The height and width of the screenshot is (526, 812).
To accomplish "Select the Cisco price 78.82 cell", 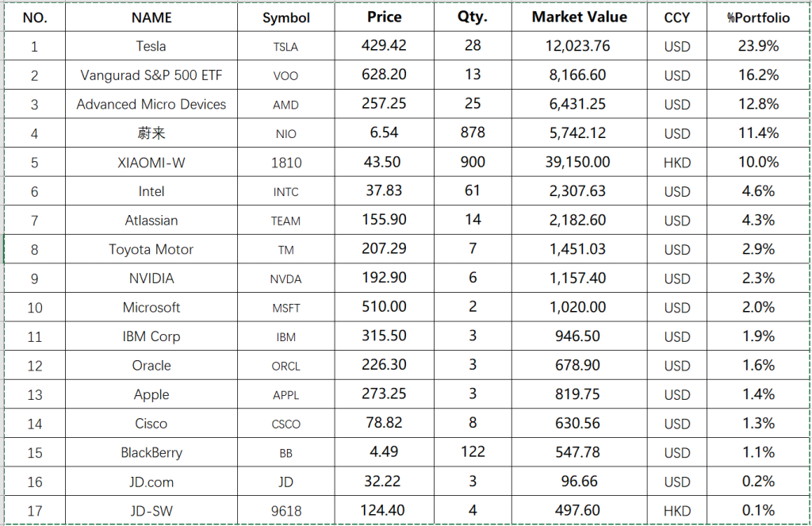I will 384,424.
